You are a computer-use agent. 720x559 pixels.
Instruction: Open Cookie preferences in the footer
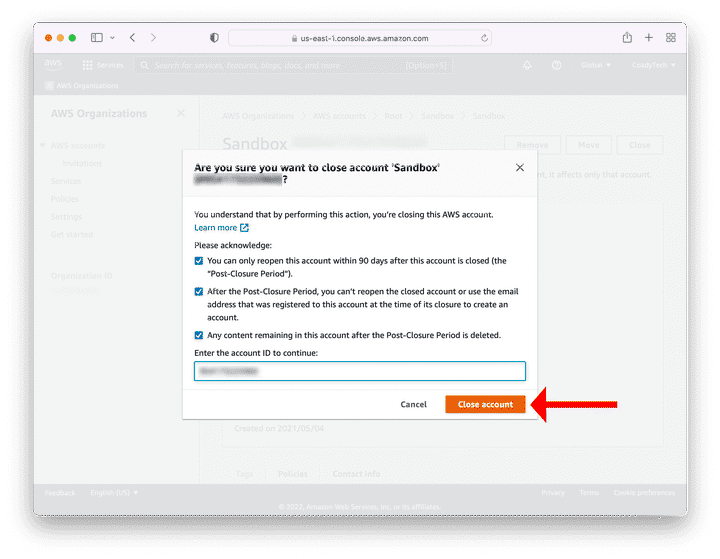point(644,493)
